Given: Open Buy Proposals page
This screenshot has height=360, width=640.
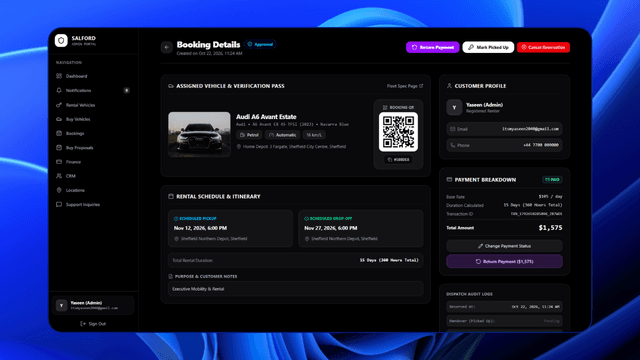Looking at the screenshot, I should point(80,148).
